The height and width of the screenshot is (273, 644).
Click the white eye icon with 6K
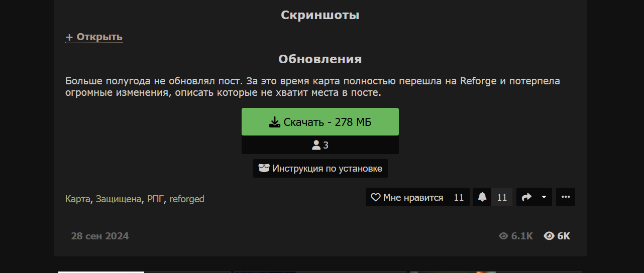click(549, 236)
